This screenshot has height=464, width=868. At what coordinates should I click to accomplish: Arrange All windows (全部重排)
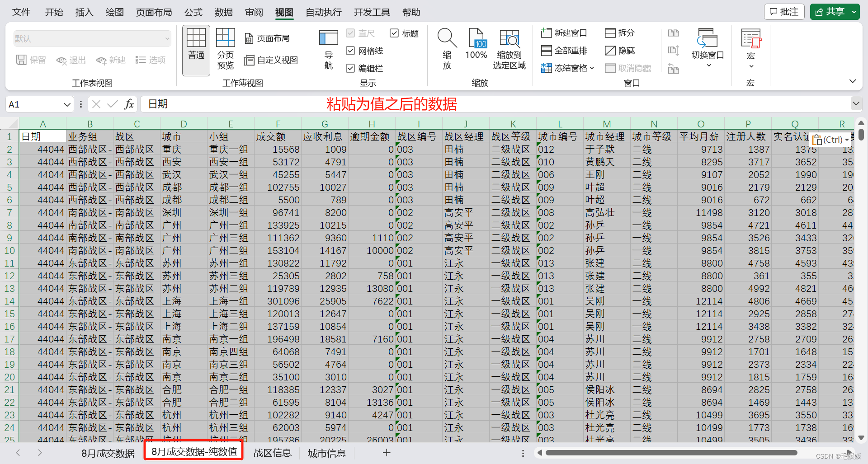(564, 51)
